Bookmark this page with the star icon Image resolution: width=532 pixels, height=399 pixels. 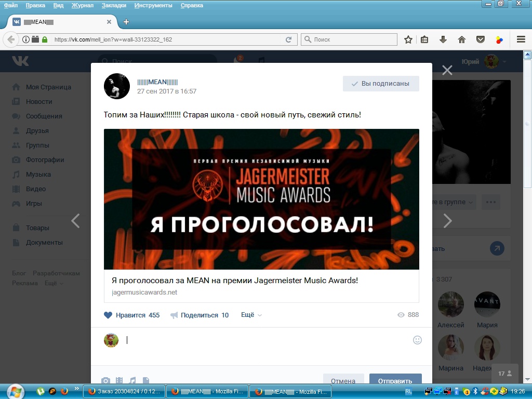[x=408, y=39]
